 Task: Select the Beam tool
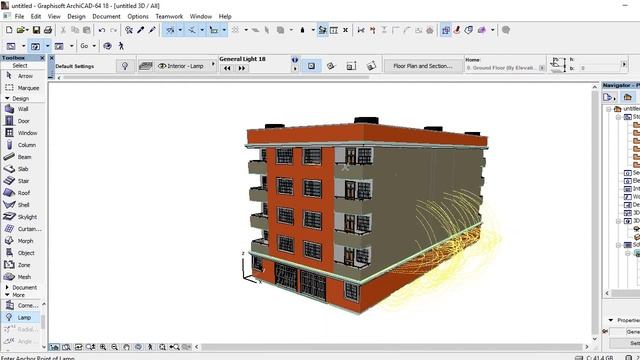[23, 157]
